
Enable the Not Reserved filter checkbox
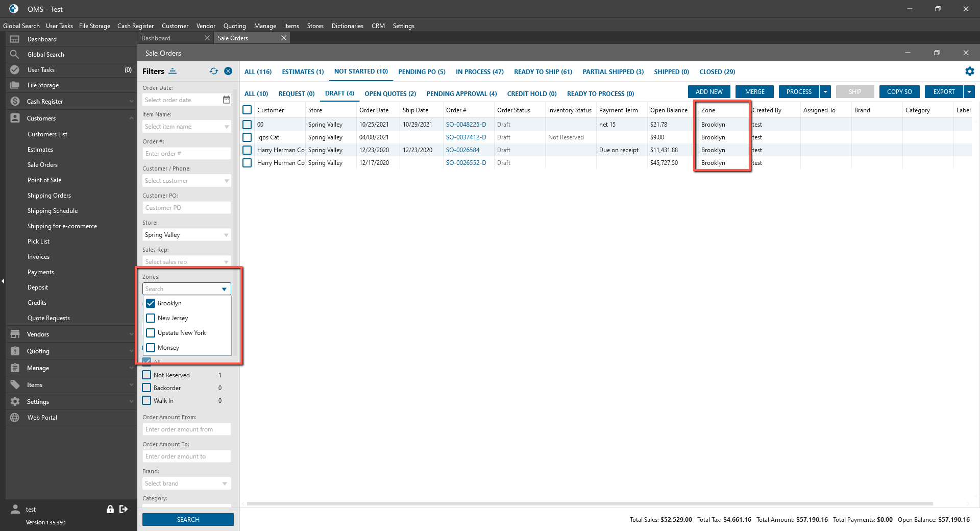pyautogui.click(x=146, y=375)
